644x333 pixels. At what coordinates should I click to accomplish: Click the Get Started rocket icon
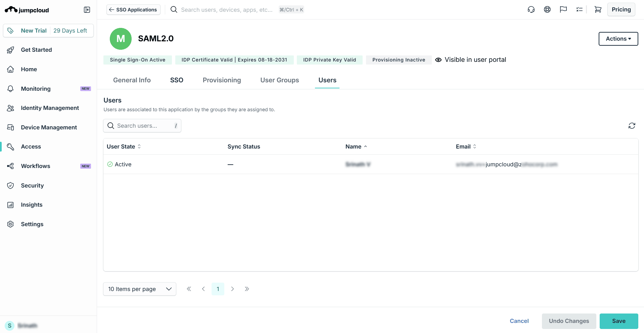(x=10, y=50)
